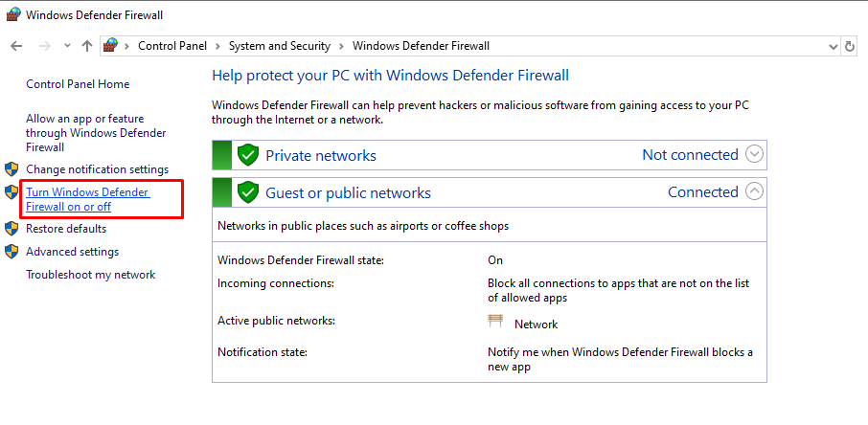This screenshot has height=425, width=868.
Task: Click the Help protect your PC heading
Action: click(x=390, y=76)
